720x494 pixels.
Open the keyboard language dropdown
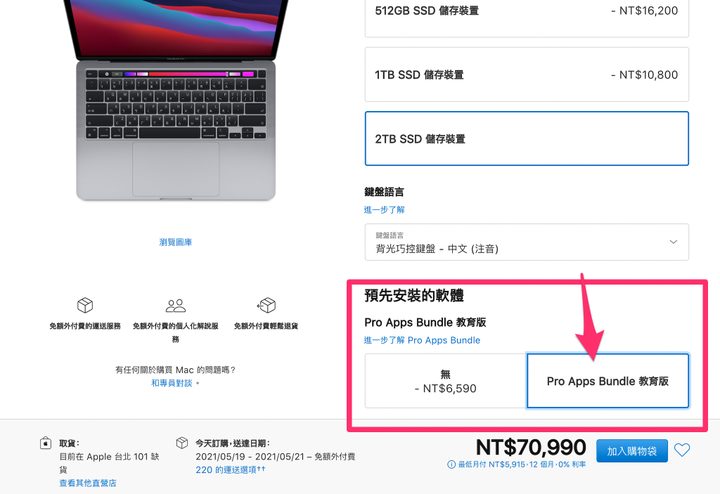pyautogui.click(x=527, y=242)
